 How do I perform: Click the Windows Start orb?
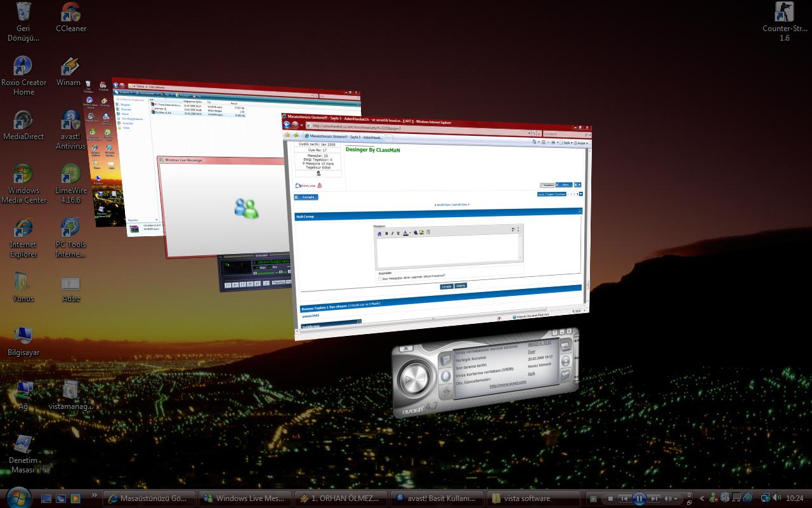[x=18, y=497]
